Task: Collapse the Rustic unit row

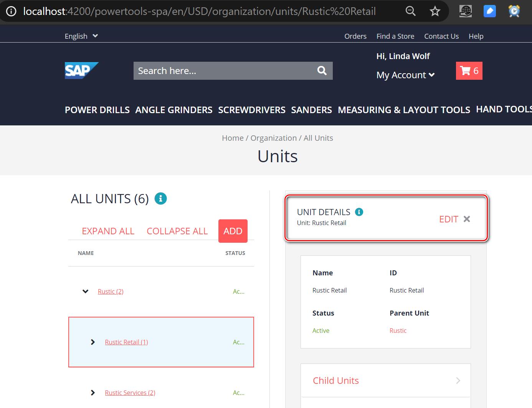Action: pyautogui.click(x=86, y=291)
